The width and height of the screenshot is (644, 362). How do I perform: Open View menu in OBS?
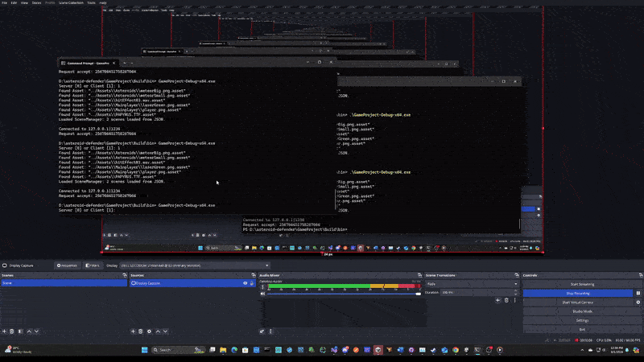[24, 2]
